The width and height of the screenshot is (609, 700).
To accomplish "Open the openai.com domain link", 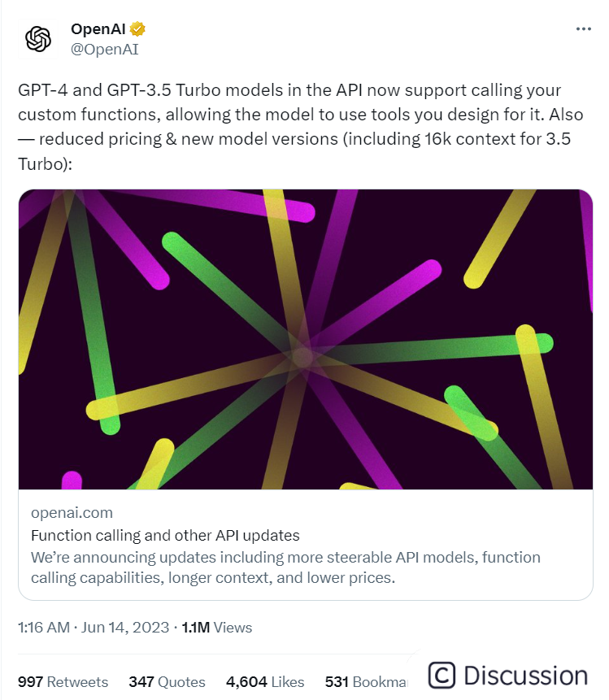I will 72,512.
